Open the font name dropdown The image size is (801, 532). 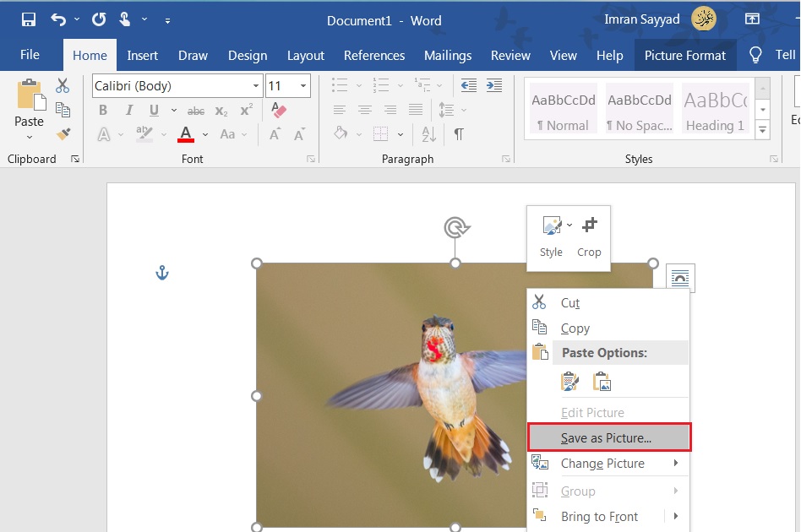point(256,86)
